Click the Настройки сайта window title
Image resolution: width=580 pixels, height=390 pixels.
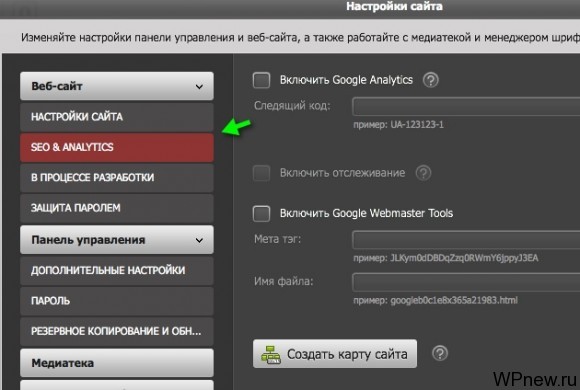tap(394, 7)
